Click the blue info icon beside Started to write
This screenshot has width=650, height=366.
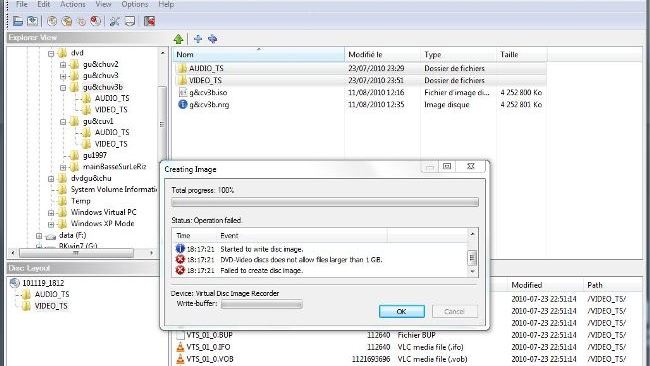coord(180,249)
